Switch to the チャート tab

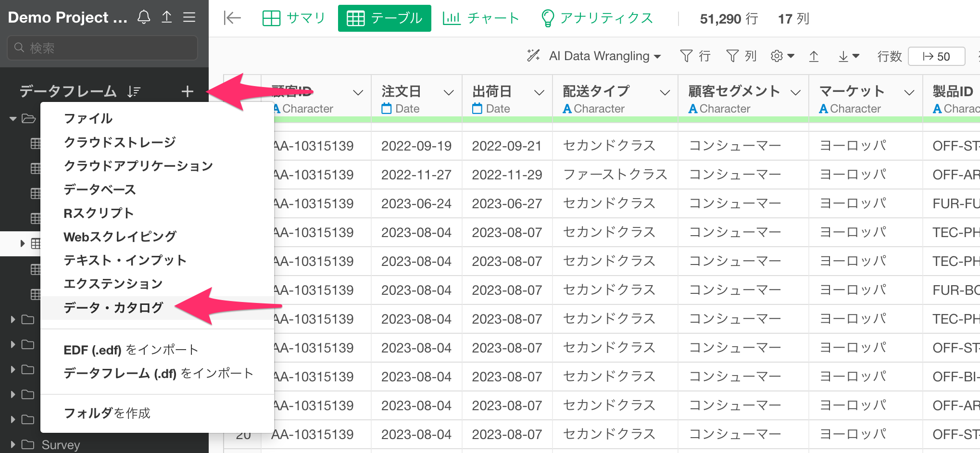pyautogui.click(x=481, y=18)
